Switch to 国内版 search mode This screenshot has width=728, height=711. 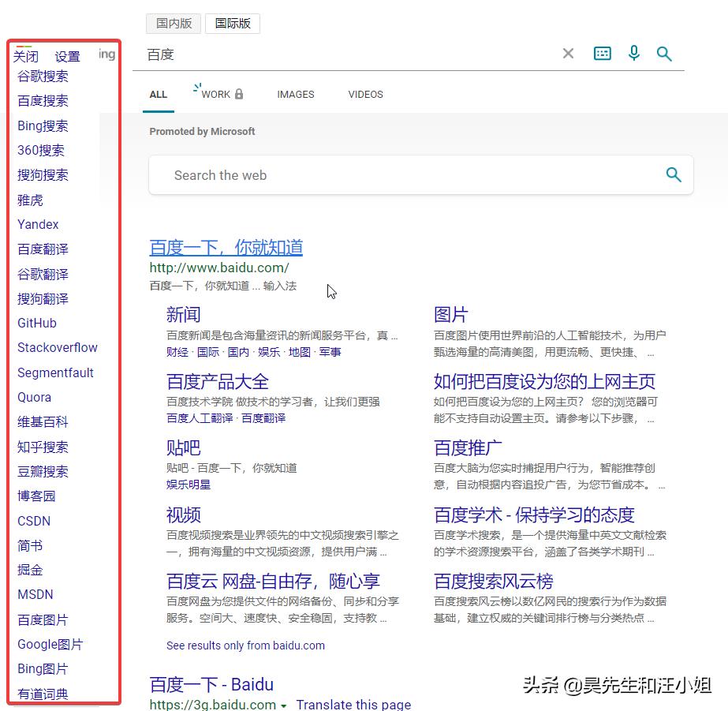point(174,24)
